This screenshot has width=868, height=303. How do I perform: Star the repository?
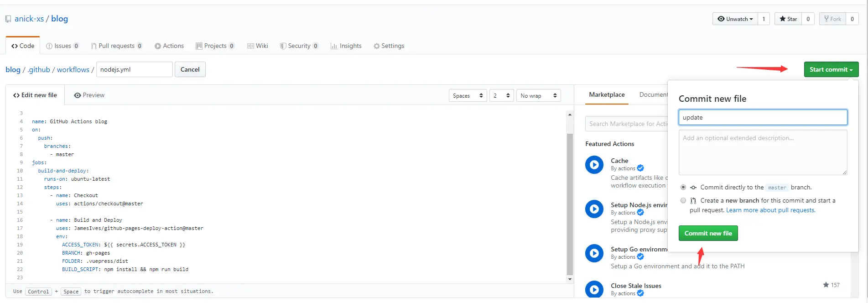pos(788,19)
